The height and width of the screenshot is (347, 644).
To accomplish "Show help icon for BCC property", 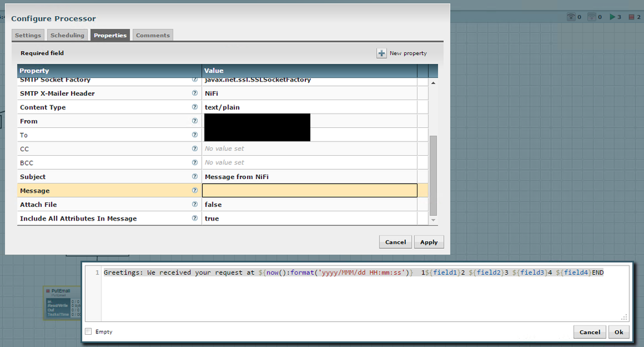I will (195, 162).
